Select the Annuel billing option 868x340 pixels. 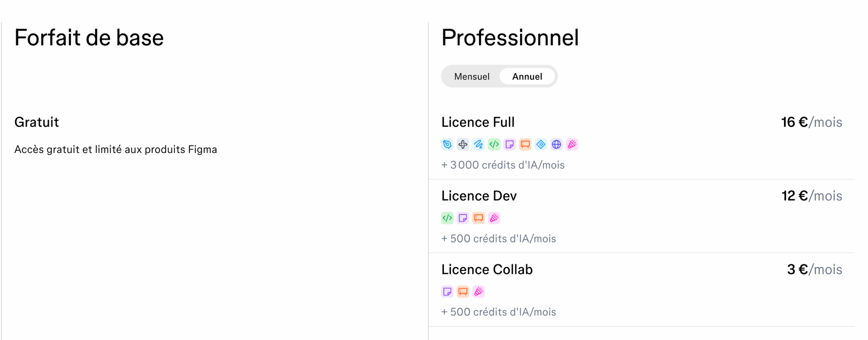527,76
